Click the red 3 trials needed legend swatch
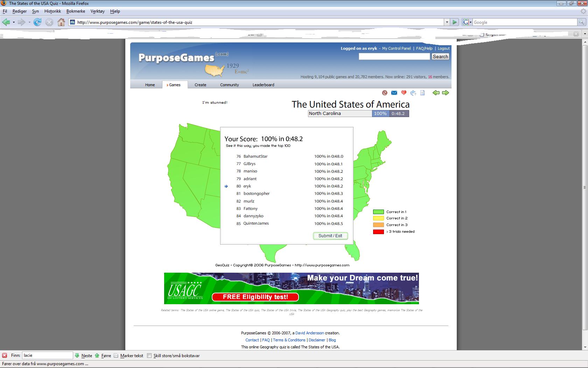588x368 pixels. 378,232
